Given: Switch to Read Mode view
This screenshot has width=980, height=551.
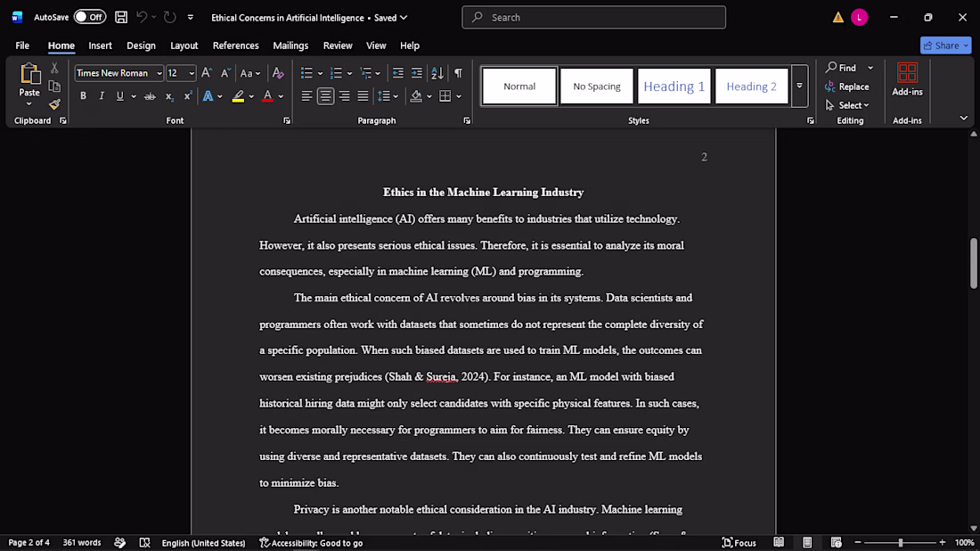Looking at the screenshot, I should 779,543.
